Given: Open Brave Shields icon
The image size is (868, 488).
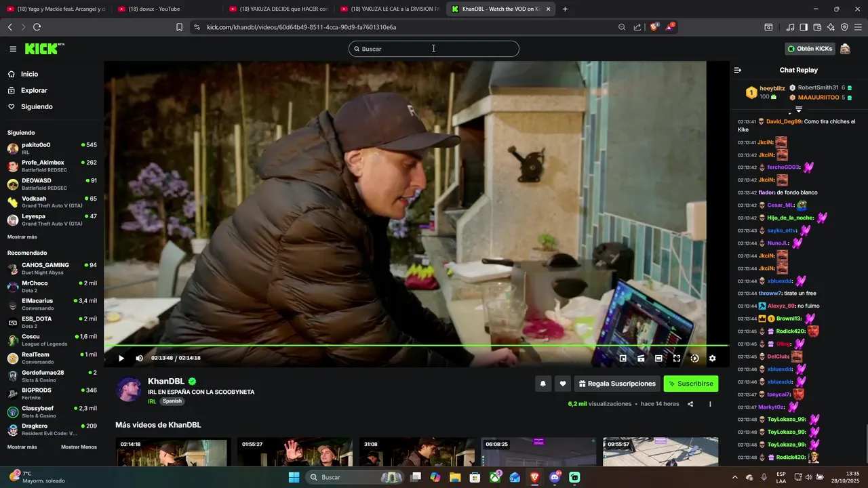Looking at the screenshot, I should [654, 27].
